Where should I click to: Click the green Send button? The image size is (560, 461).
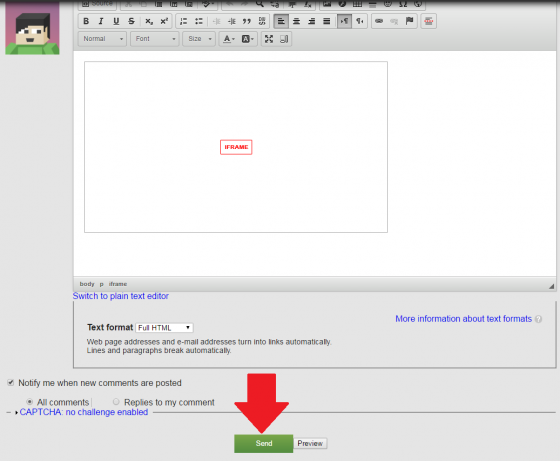pyautogui.click(x=264, y=444)
